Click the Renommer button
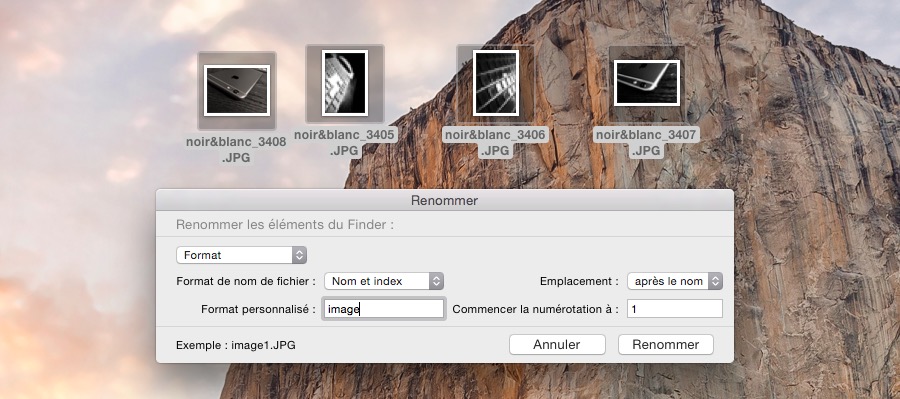900x399 pixels. point(666,344)
